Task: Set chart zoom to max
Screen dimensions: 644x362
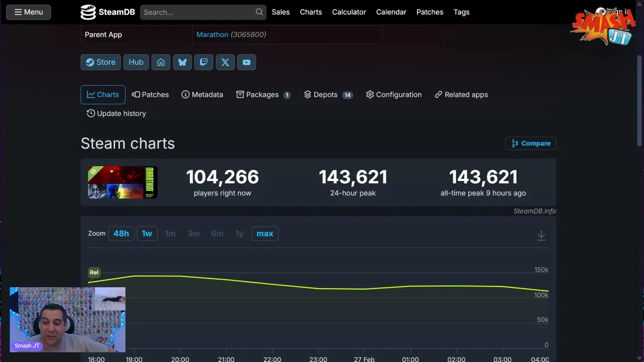Action: tap(265, 233)
